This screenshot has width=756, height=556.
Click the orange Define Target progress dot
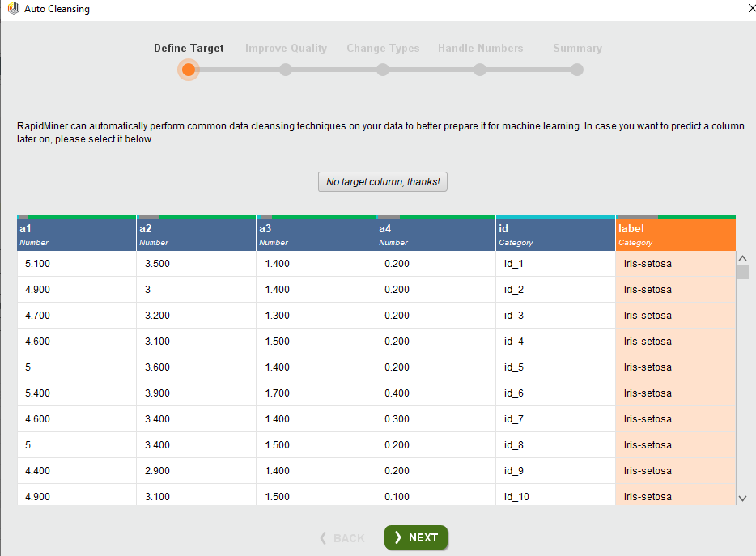189,70
